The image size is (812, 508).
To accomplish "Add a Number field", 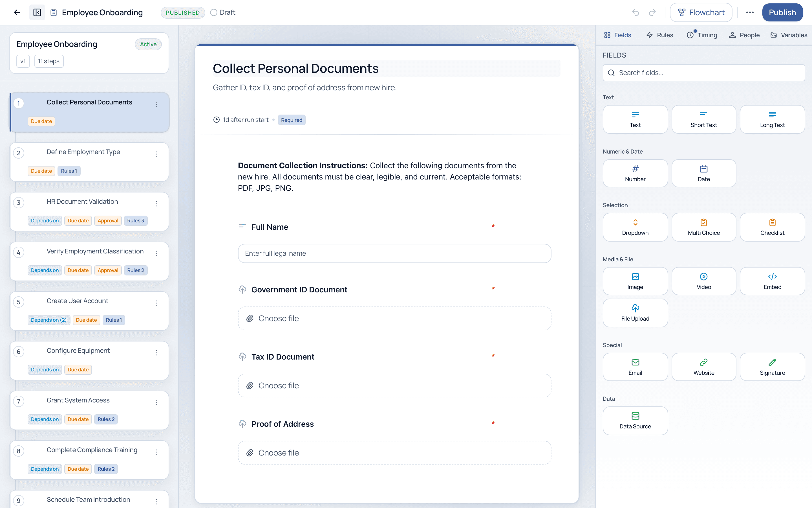I will point(635,173).
